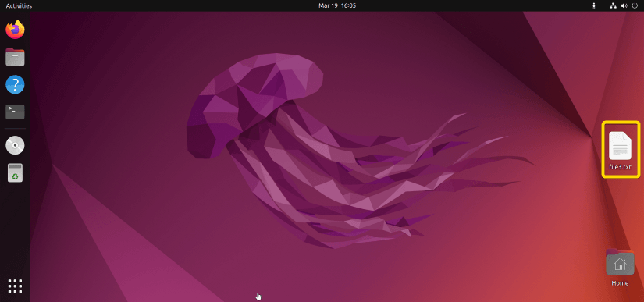Click the network status icon
The height and width of the screenshot is (302, 644).
(x=614, y=5)
